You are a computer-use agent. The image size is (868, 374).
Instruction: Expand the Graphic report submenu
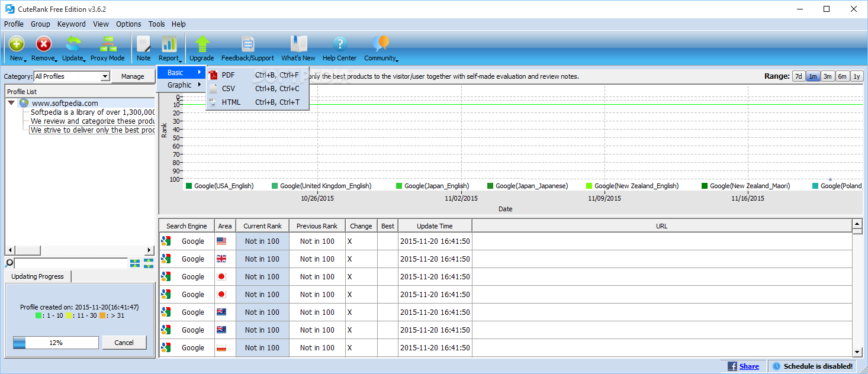[x=182, y=85]
